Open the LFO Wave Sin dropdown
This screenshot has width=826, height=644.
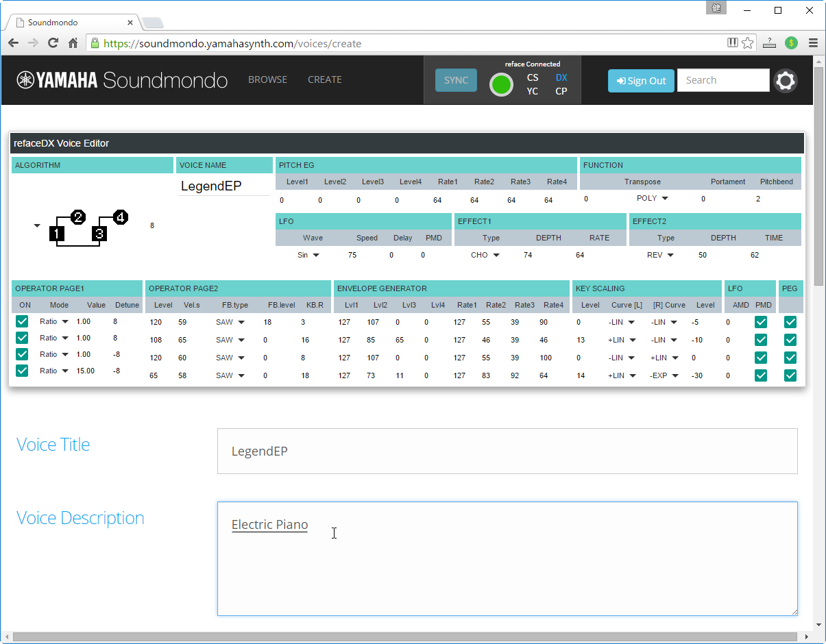tap(308, 255)
